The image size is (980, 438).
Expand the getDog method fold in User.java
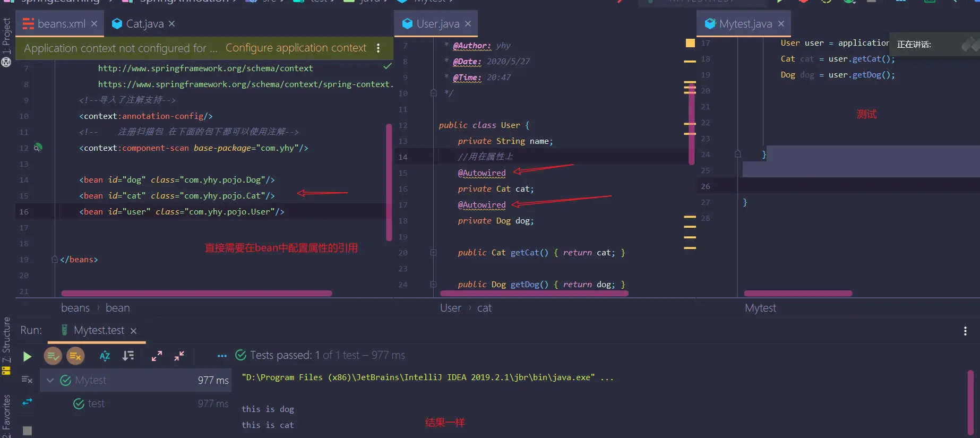(x=433, y=285)
